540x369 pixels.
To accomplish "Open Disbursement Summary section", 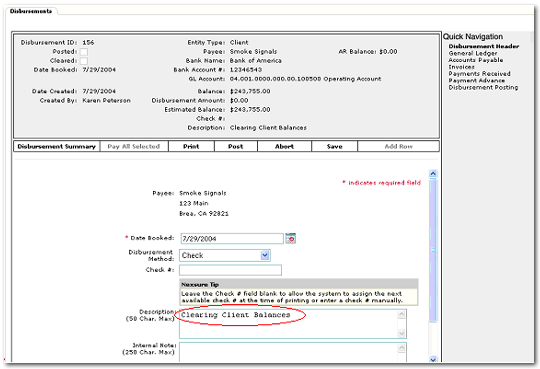I will [x=56, y=146].
